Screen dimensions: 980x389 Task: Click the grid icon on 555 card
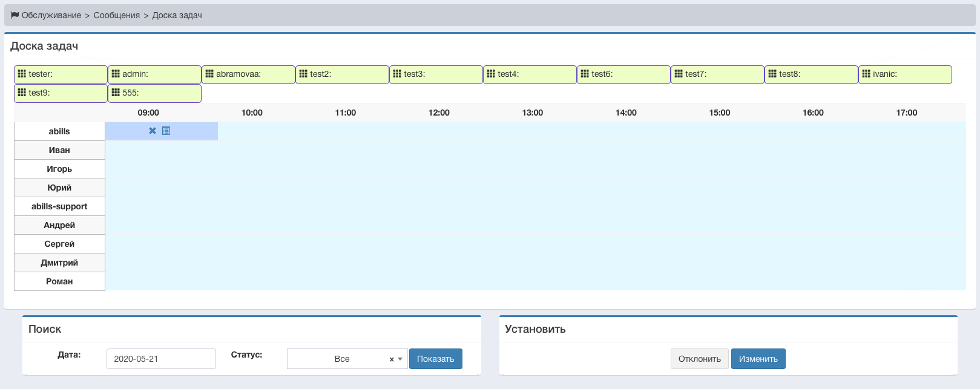pyautogui.click(x=116, y=93)
